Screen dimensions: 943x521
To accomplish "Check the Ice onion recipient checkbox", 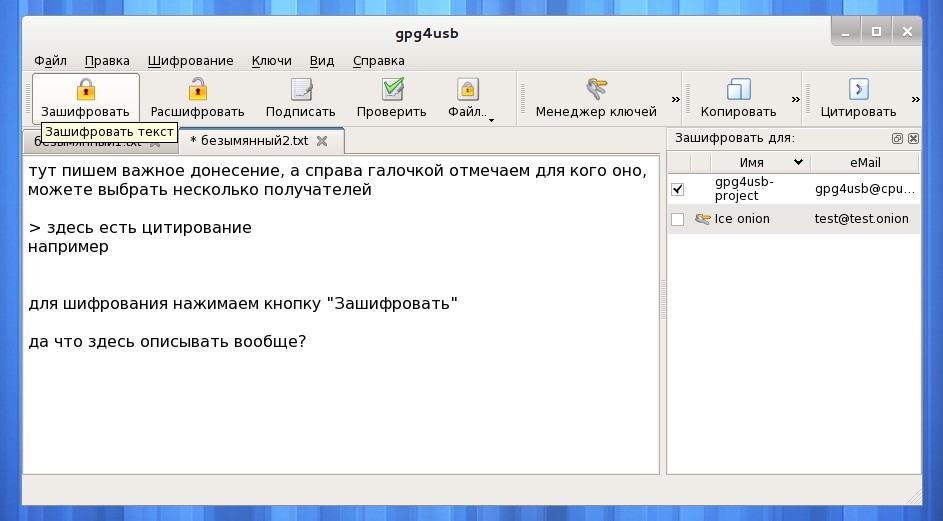I will click(x=677, y=219).
